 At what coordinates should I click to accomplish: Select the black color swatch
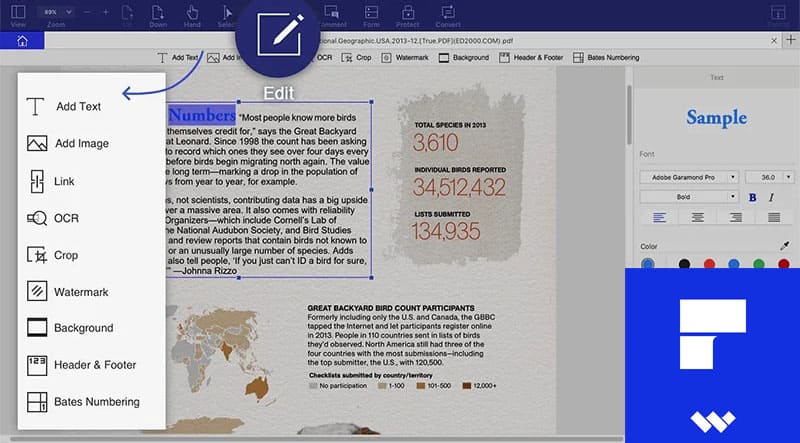click(x=684, y=264)
